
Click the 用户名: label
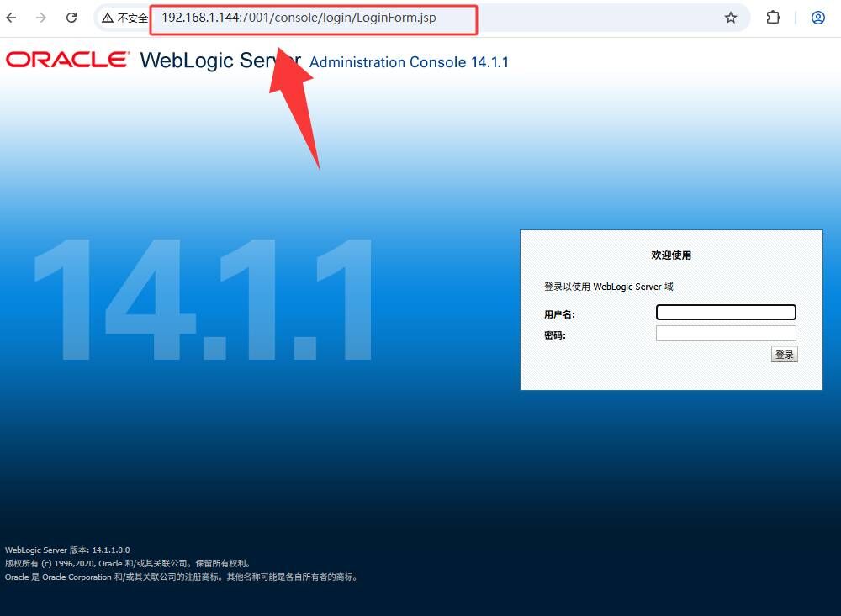pyautogui.click(x=559, y=314)
